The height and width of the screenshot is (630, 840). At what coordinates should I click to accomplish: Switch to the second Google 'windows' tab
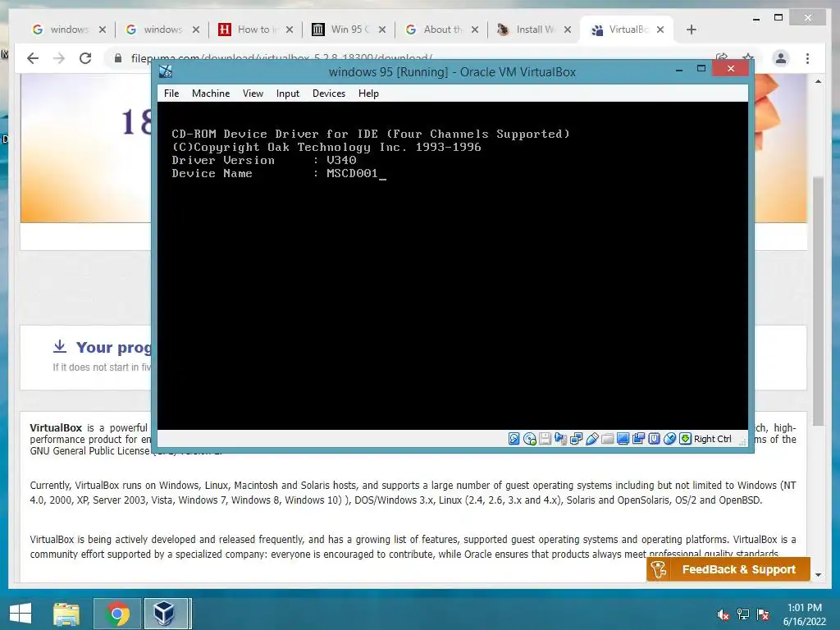point(155,30)
